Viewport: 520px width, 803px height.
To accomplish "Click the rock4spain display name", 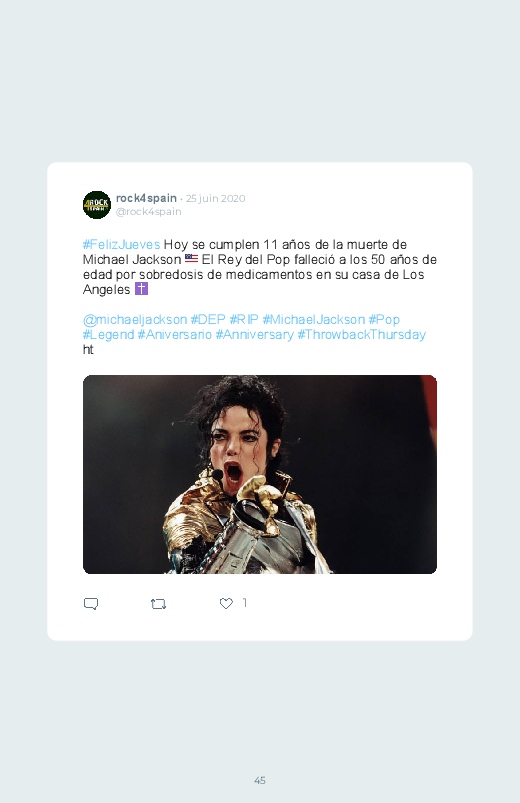I will (147, 198).
